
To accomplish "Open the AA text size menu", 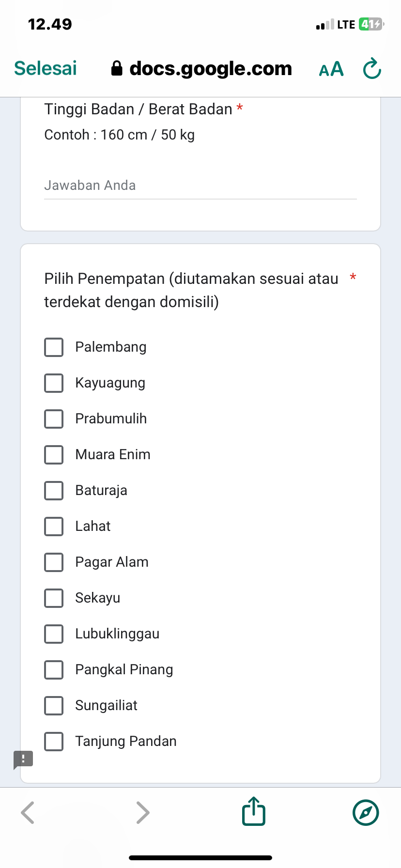I will tap(331, 69).
